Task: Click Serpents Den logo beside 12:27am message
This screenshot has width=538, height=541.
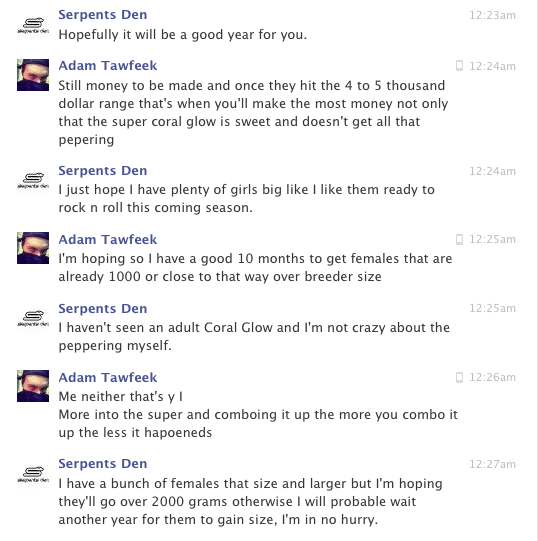Action: 33,473
